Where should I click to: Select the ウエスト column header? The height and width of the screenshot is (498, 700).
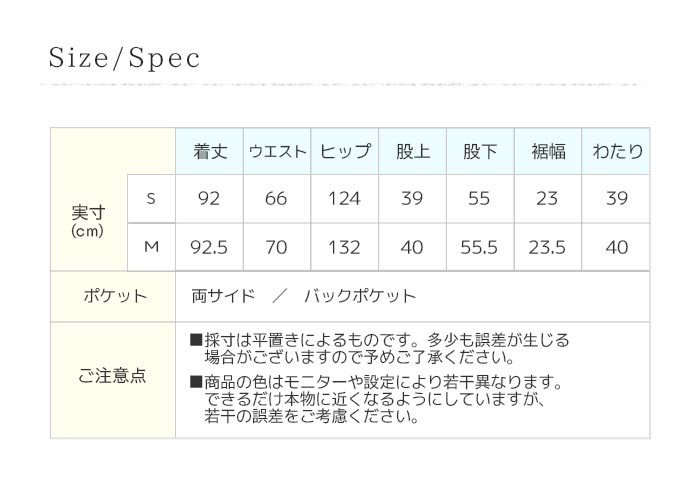pos(277,151)
